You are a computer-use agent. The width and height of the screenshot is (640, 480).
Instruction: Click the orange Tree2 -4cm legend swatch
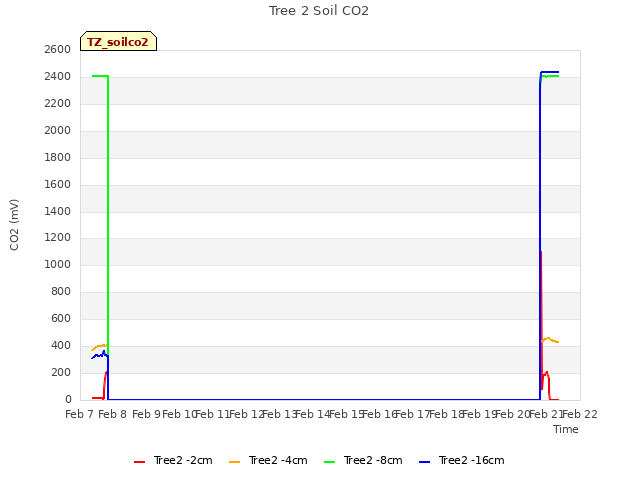234,462
